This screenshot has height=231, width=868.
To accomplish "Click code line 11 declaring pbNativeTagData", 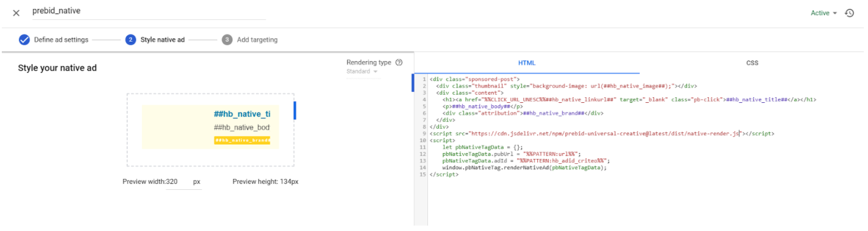I will tap(483, 147).
